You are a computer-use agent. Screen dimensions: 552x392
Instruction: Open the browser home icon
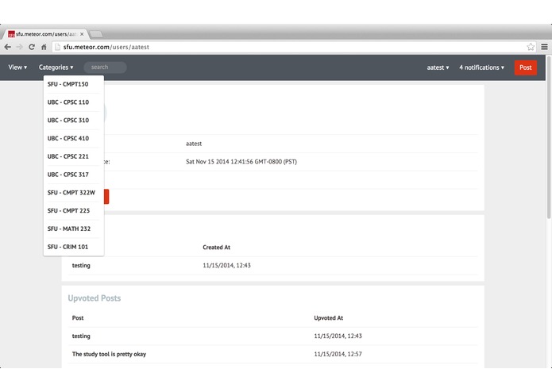44,47
